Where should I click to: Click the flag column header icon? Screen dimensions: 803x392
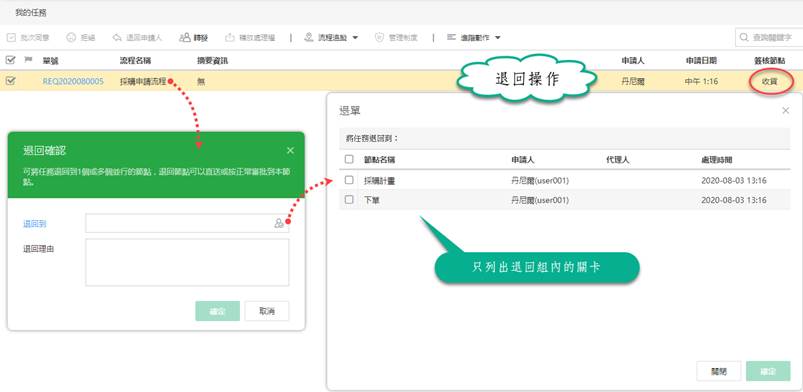pos(28,60)
